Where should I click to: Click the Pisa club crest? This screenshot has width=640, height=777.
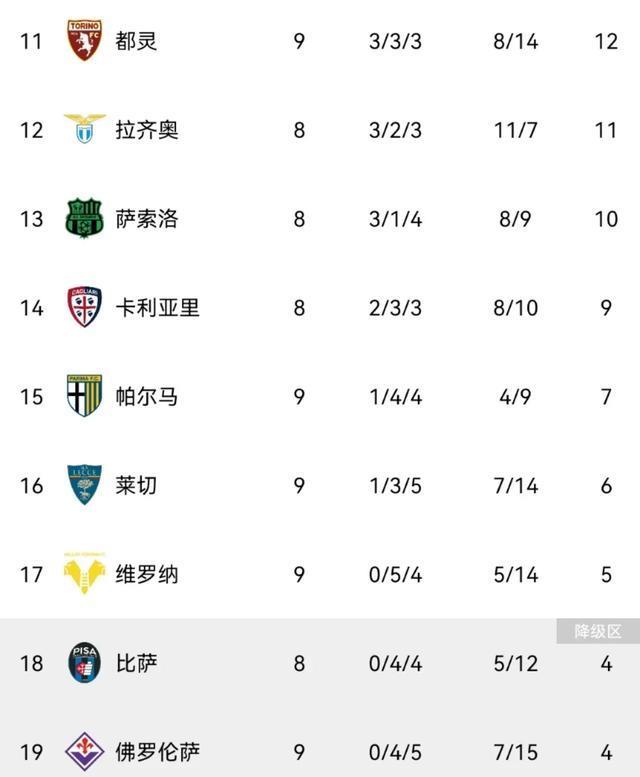click(84, 662)
